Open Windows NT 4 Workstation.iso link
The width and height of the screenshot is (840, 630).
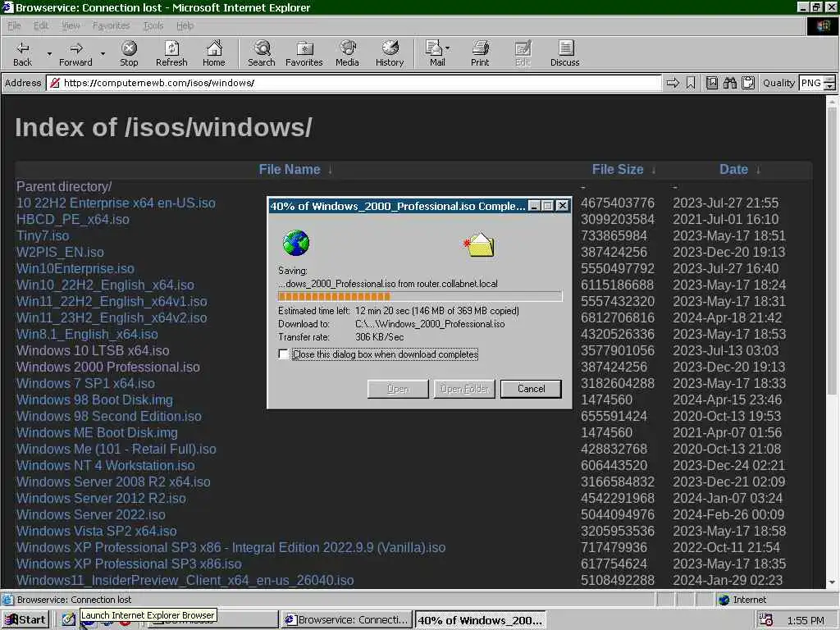pos(106,466)
